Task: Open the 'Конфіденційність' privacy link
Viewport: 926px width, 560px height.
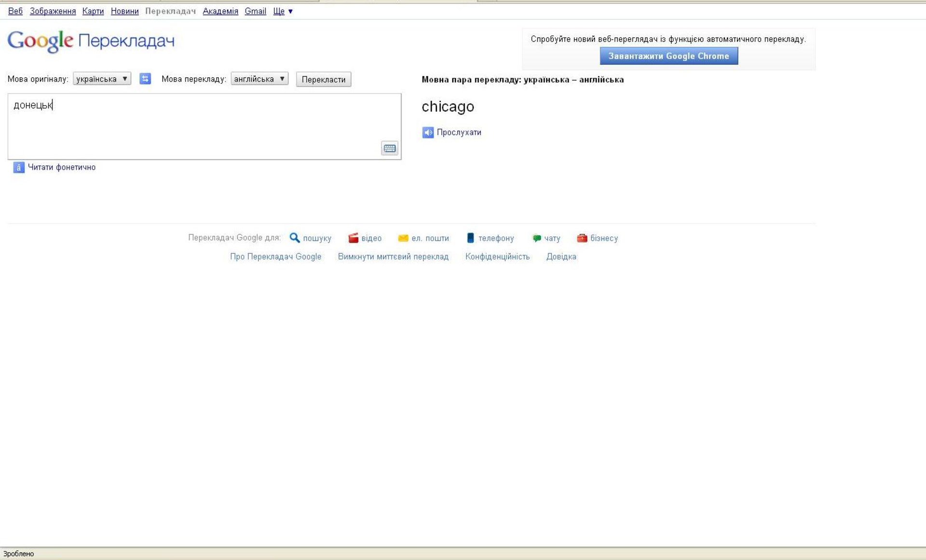Action: 497,257
